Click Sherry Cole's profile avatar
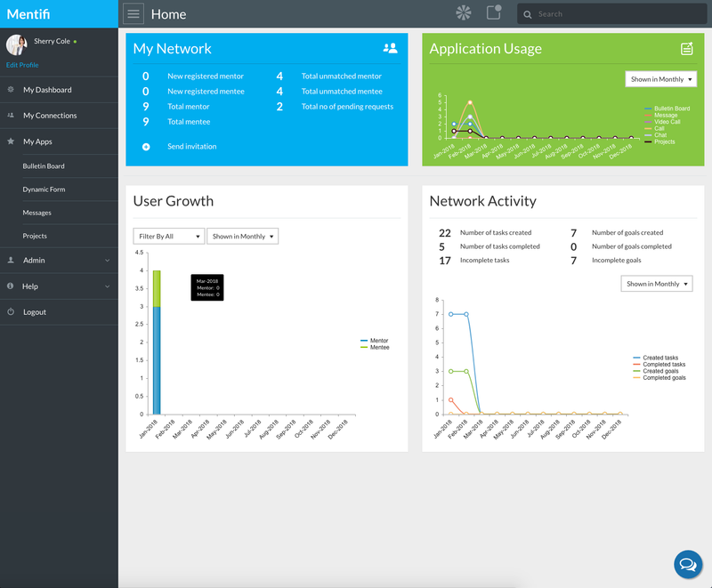This screenshot has width=712, height=588. pyautogui.click(x=17, y=44)
